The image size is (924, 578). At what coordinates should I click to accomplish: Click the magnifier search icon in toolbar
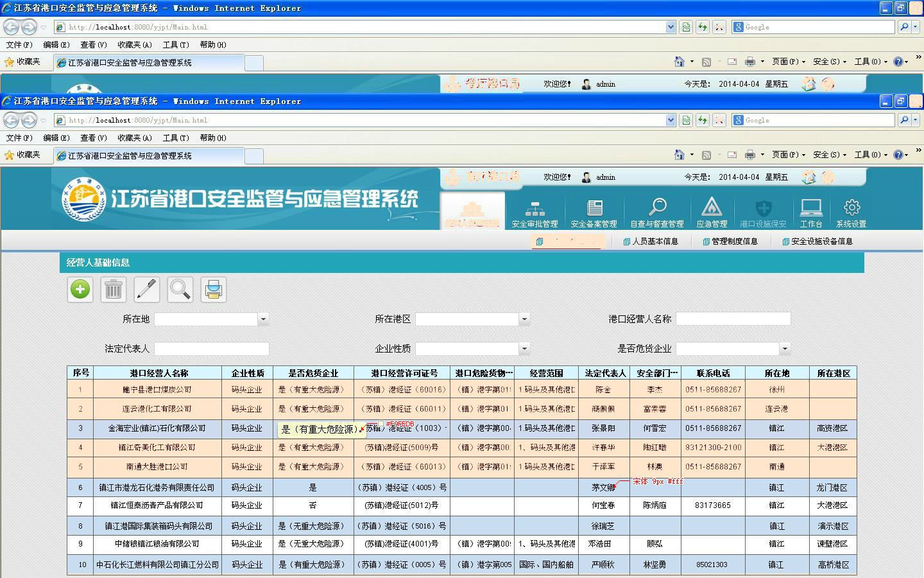pos(180,290)
